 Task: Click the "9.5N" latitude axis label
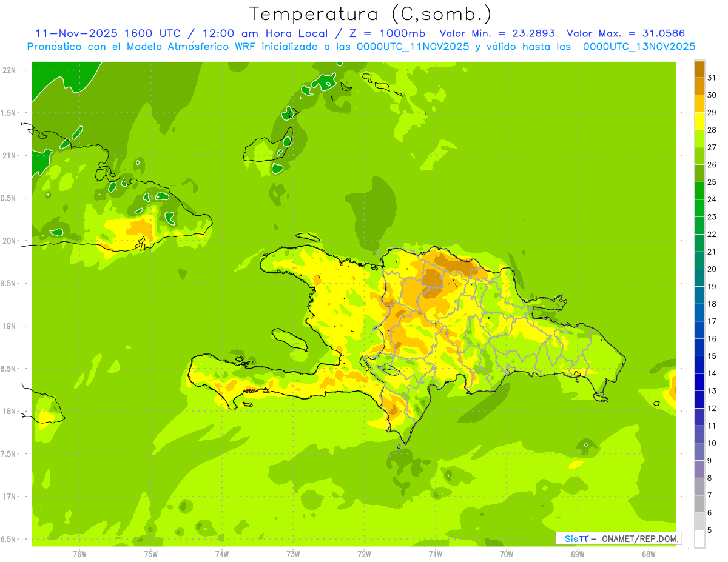tap(9, 284)
